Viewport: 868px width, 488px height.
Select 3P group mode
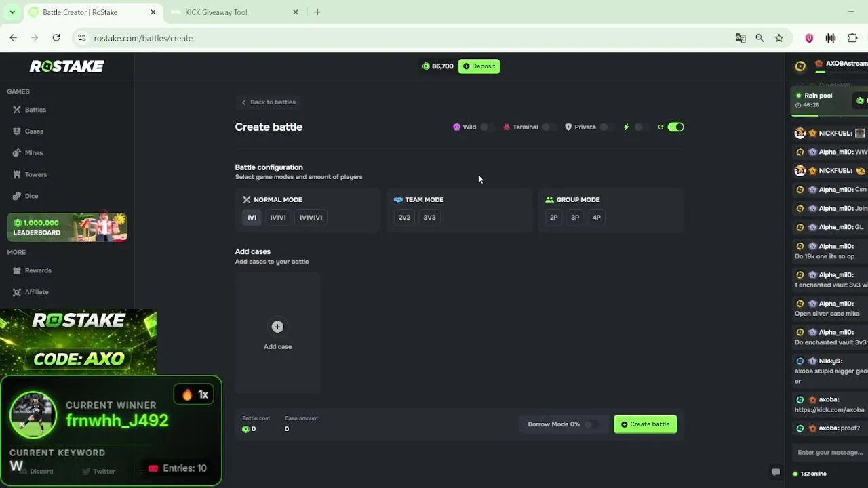[575, 218]
